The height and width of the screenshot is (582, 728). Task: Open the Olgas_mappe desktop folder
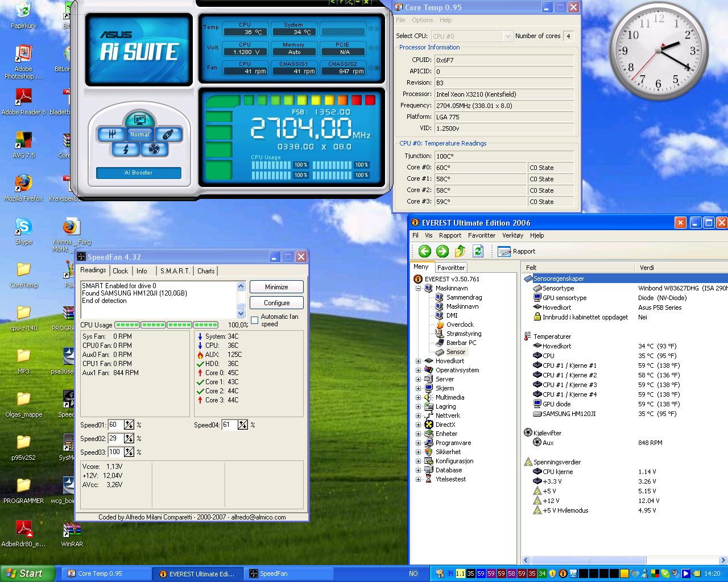pos(23,405)
